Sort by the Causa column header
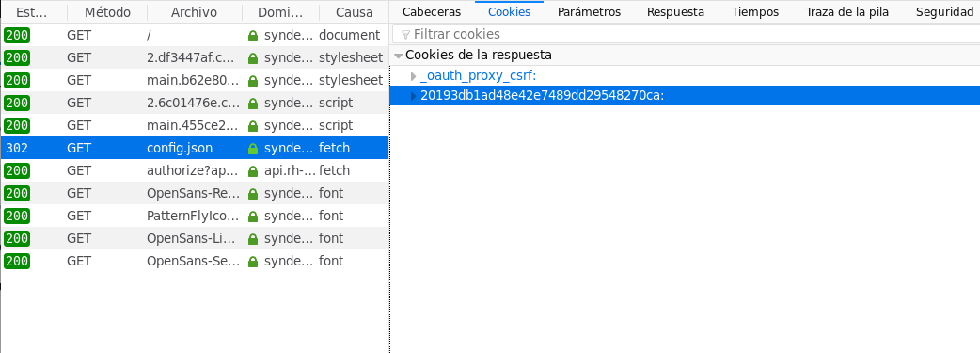980x353 pixels. [x=354, y=12]
